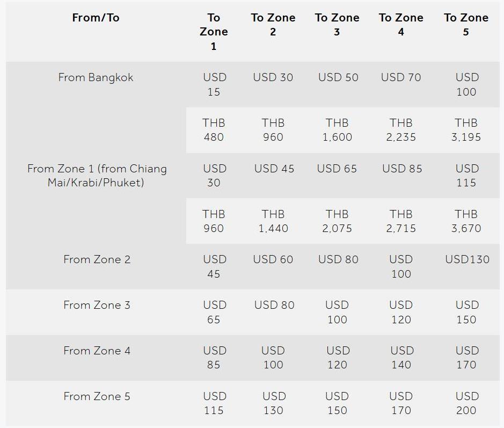Select the "THB 2,075" fare cell
Image resolution: width=504 pixels, height=428 pixels.
[x=337, y=221]
